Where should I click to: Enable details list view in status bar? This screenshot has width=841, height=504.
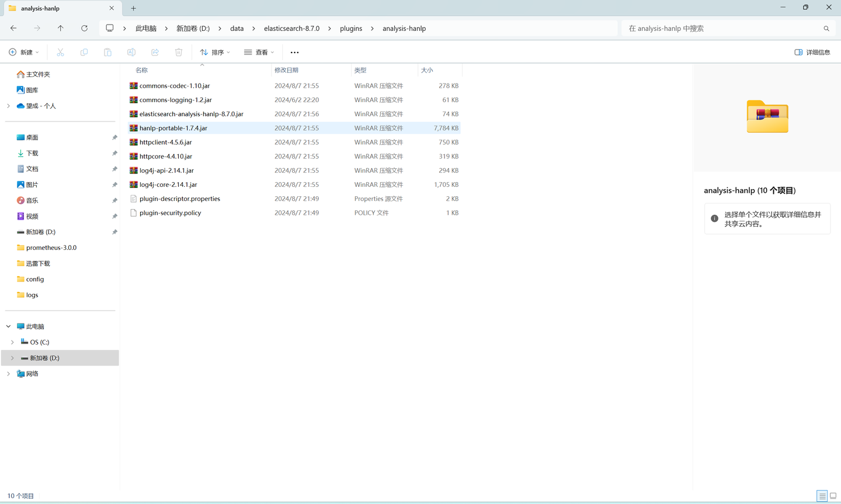tap(822, 496)
